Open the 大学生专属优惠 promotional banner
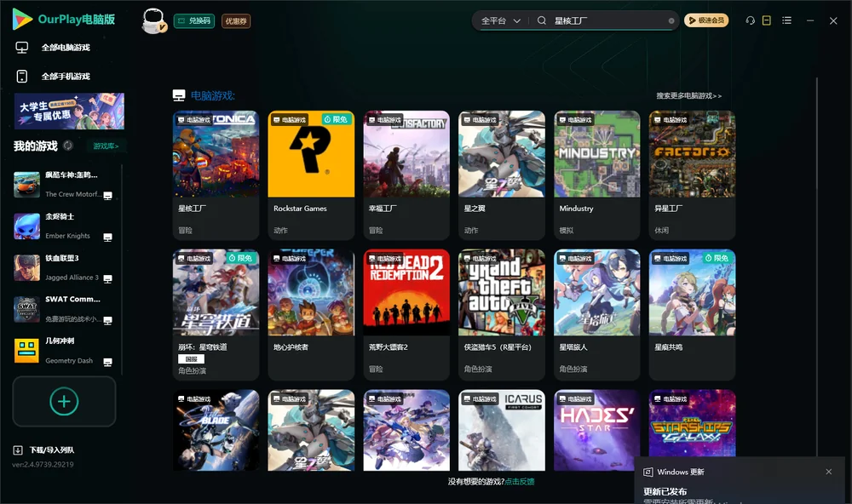Screen dimensions: 852x504 tap(70, 111)
